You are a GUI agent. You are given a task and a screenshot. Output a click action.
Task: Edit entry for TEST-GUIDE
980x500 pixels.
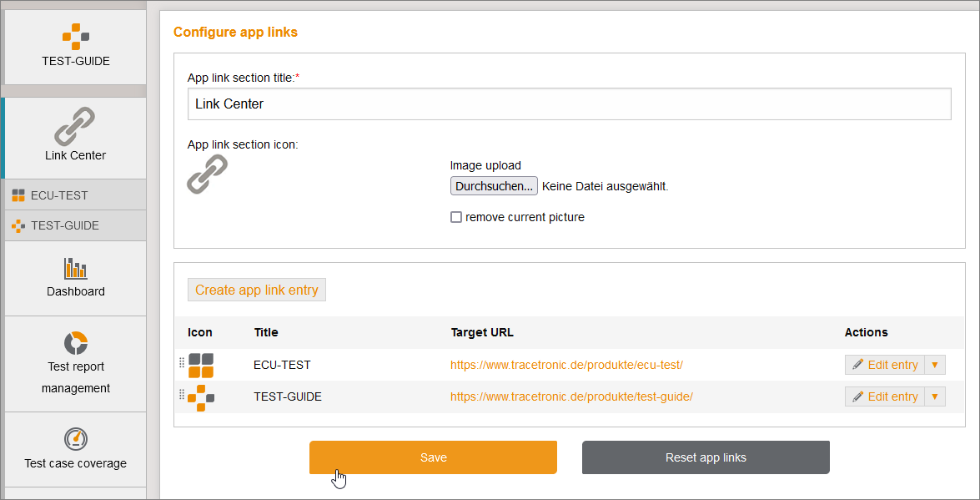click(x=885, y=396)
